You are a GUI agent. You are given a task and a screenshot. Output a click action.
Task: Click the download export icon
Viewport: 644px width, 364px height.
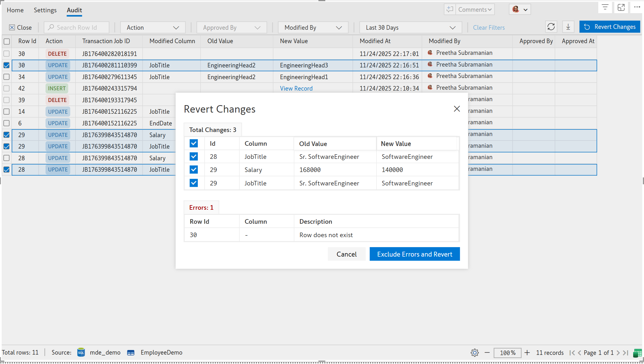[568, 27]
